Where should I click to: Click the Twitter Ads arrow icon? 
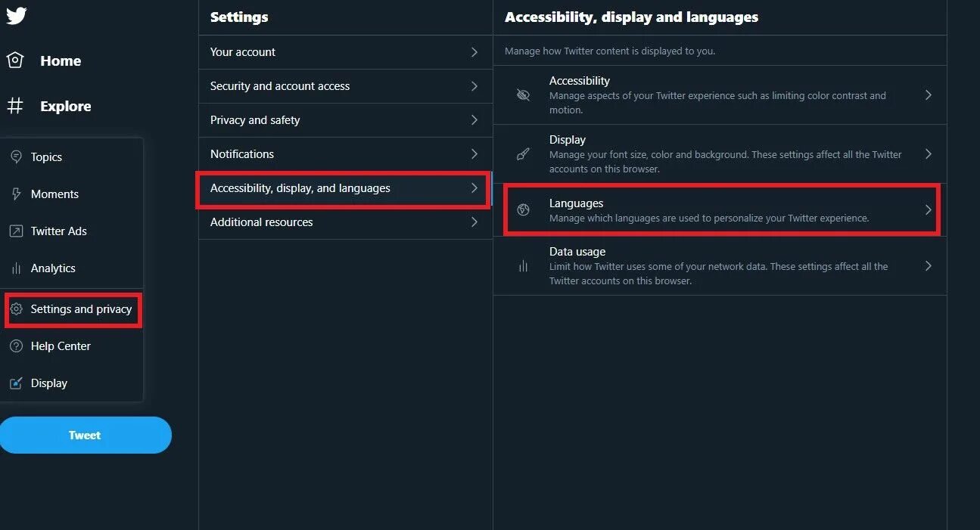(x=16, y=231)
